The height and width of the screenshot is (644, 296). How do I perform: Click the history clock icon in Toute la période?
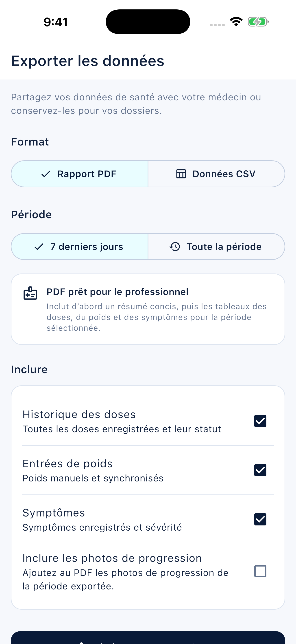point(175,247)
